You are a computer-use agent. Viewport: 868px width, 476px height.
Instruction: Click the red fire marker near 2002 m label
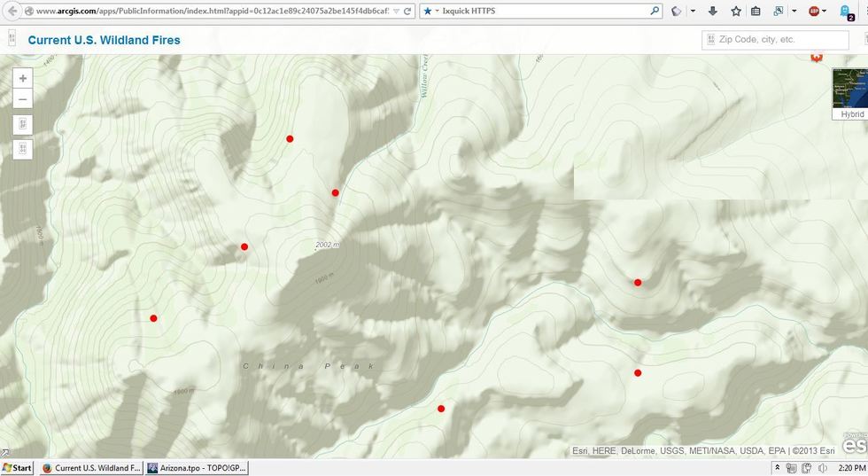point(335,192)
